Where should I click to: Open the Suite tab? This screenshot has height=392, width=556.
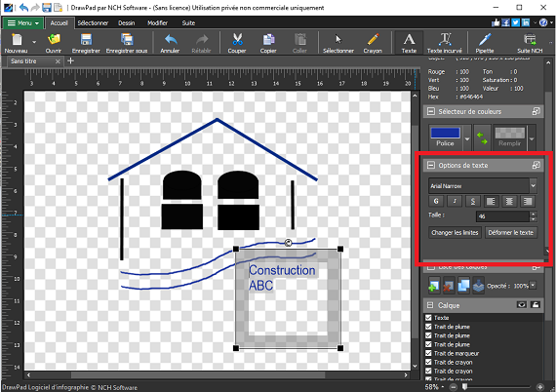point(188,23)
